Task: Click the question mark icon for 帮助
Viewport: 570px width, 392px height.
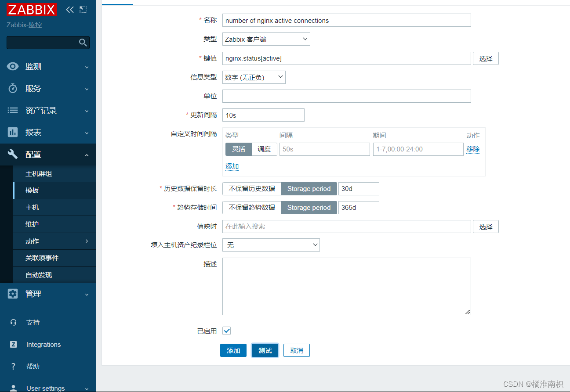Action: point(13,366)
